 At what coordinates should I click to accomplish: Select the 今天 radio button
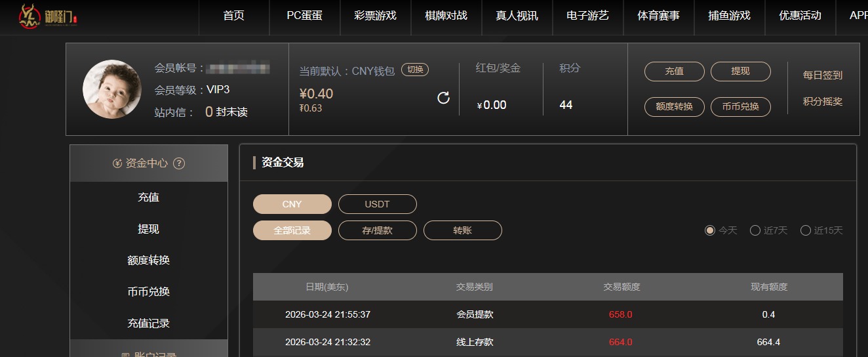point(710,230)
